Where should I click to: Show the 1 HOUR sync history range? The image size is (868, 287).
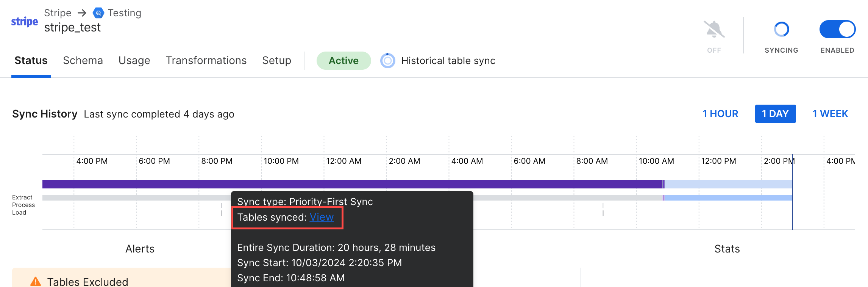[720, 114]
